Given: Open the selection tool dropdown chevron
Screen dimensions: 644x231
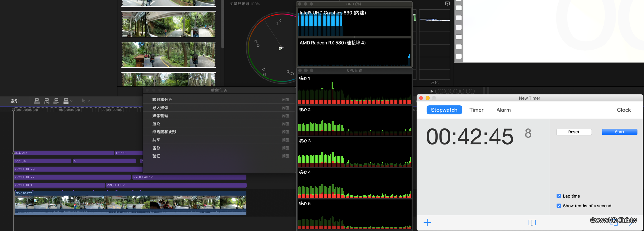Looking at the screenshot, I should pyautogui.click(x=89, y=101).
